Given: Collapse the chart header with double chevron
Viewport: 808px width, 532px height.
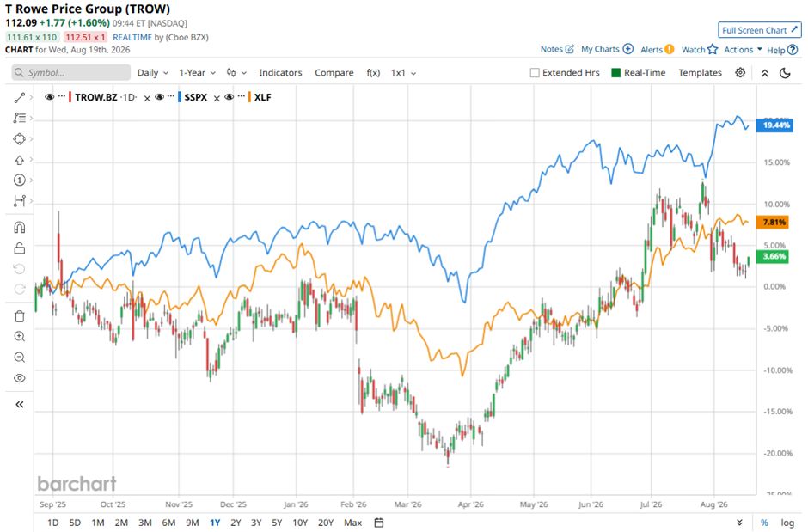Looking at the screenshot, I should click(765, 73).
